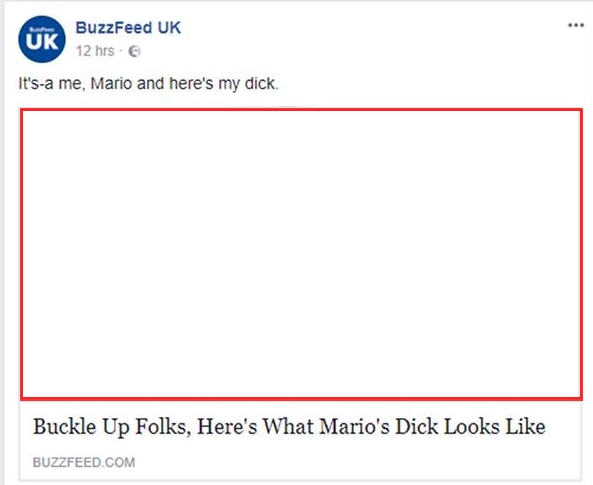The width and height of the screenshot is (593, 485).
Task: Open the blank article preview image
Action: pyautogui.click(x=301, y=254)
